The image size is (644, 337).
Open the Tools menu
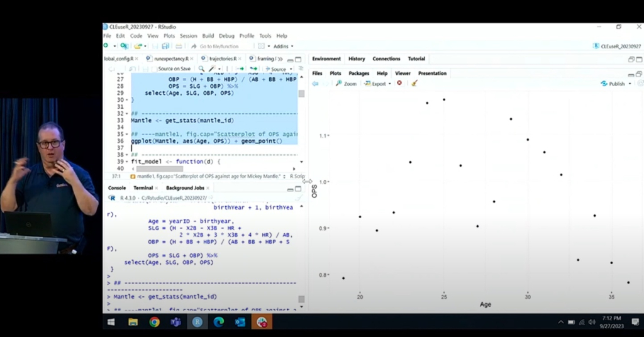pos(265,36)
